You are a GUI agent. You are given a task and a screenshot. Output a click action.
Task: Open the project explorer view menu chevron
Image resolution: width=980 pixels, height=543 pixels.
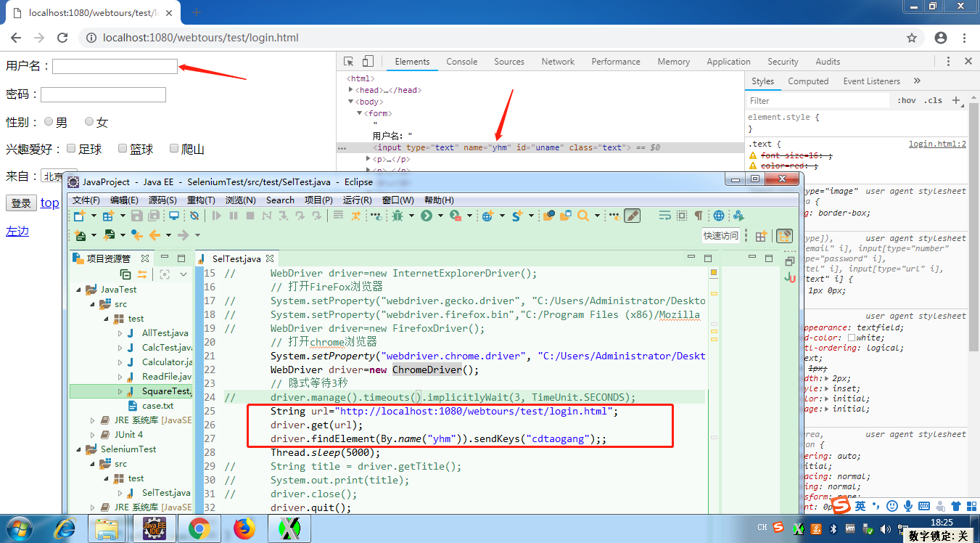coord(184,274)
